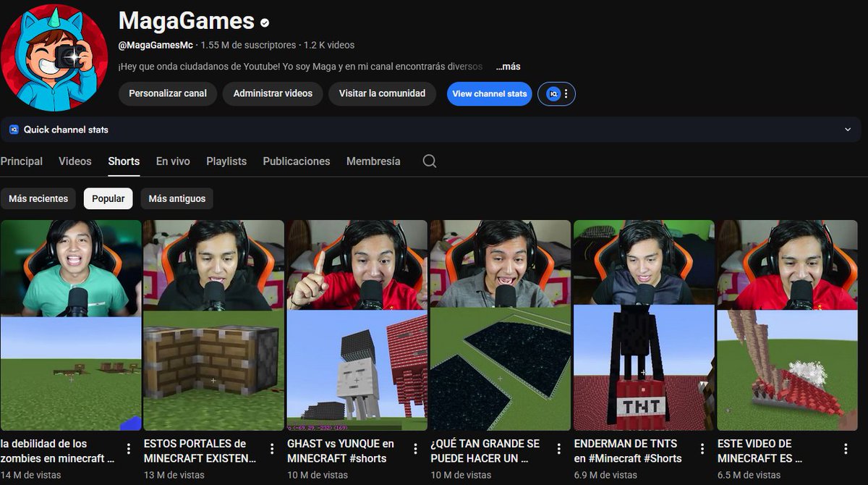Expand channel description with '...más'
Screen dimensions: 868x485
(x=508, y=67)
